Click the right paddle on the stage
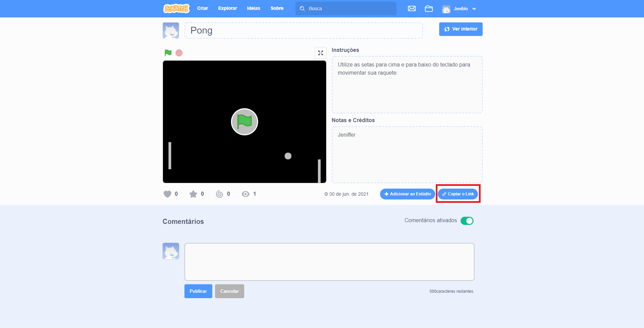The height and width of the screenshot is (328, 644). [x=319, y=171]
